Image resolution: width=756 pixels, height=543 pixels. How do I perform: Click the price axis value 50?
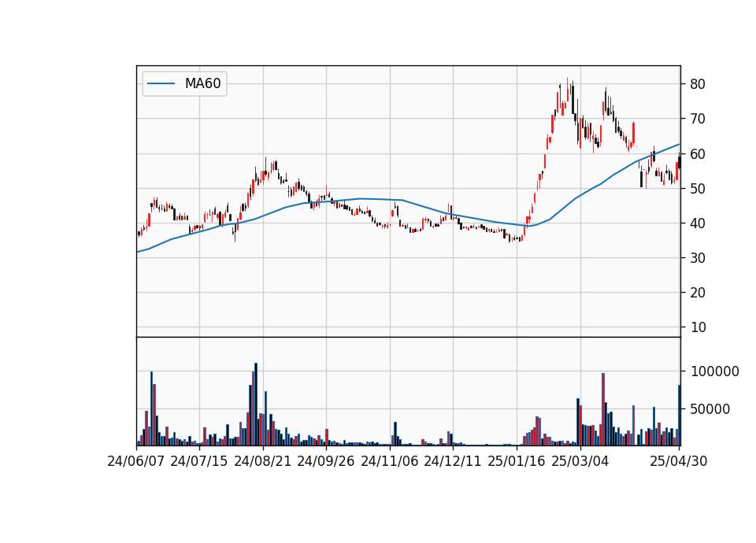(698, 189)
